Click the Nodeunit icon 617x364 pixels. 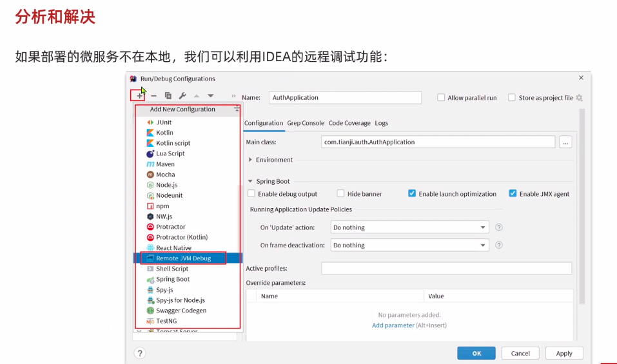(150, 195)
